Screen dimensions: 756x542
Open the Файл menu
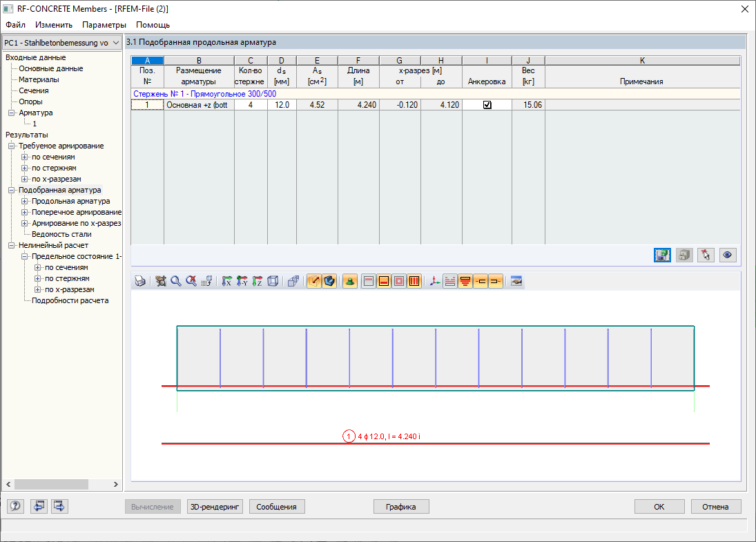15,25
